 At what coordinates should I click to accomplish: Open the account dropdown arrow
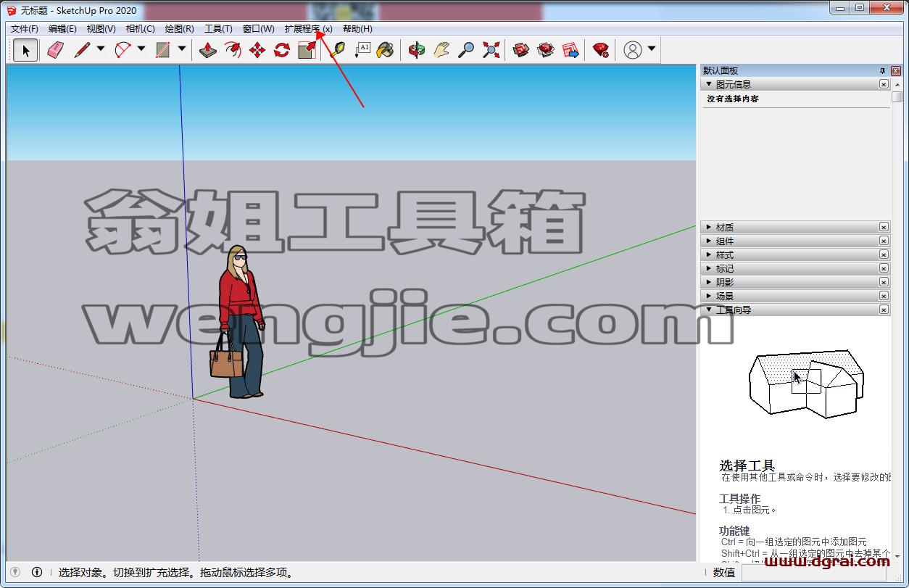tap(652, 49)
